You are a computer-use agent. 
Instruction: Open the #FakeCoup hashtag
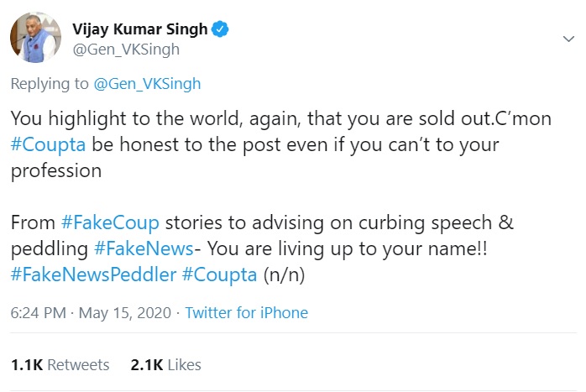(x=111, y=224)
